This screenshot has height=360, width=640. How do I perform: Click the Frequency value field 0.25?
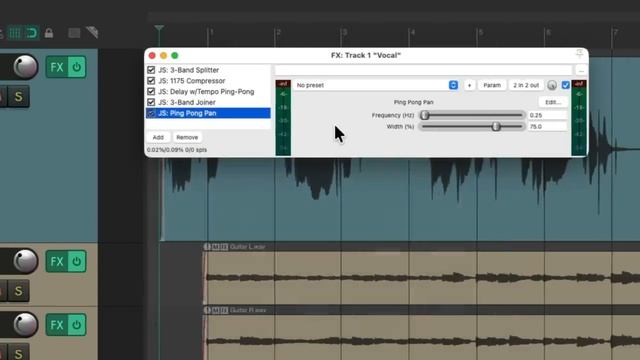coord(547,115)
